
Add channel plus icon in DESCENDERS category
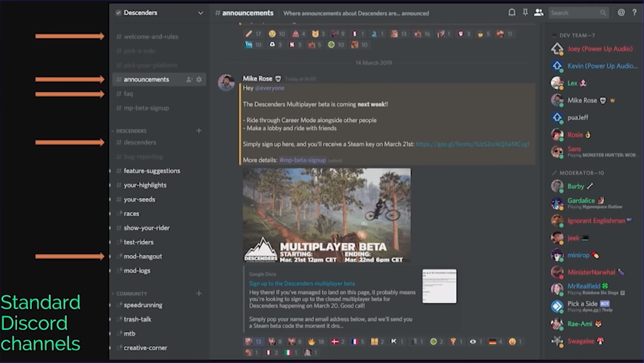[199, 131]
